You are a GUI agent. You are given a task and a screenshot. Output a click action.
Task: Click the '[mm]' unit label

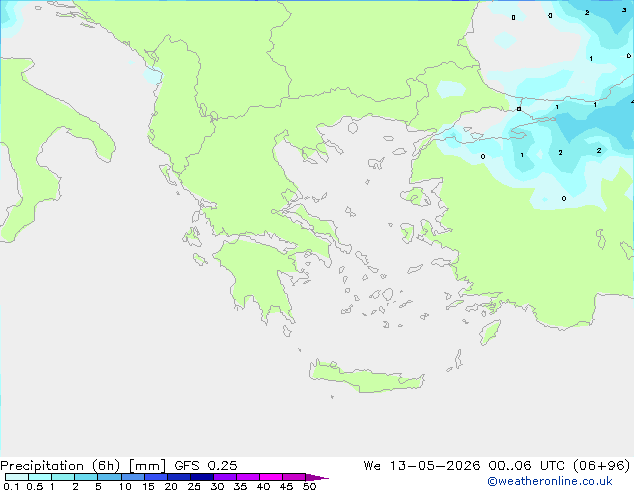[147, 466]
